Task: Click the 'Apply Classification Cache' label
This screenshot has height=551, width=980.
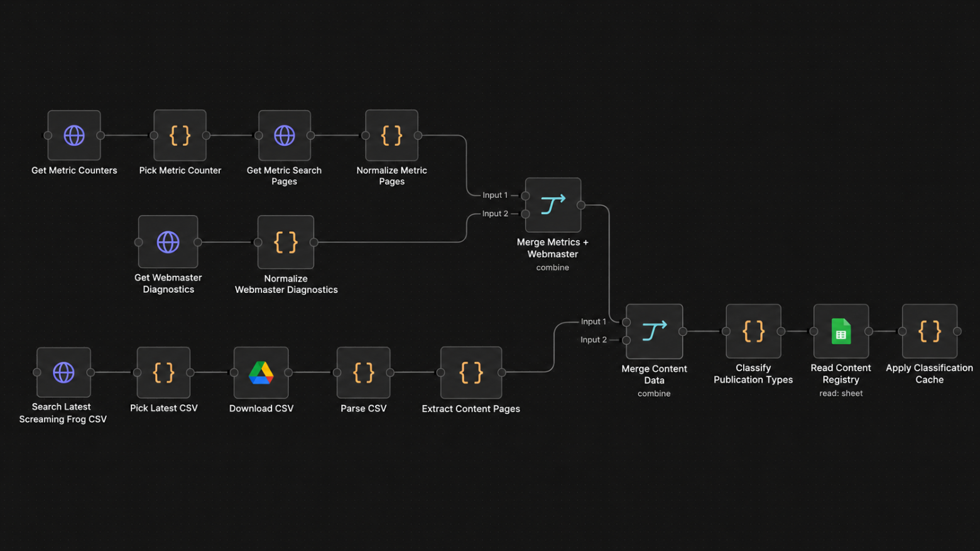Action: pos(930,374)
